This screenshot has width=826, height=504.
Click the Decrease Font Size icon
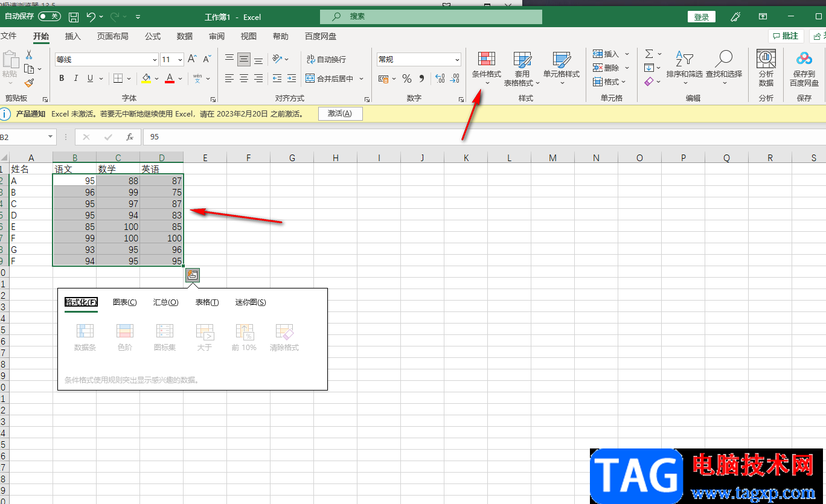click(x=206, y=59)
